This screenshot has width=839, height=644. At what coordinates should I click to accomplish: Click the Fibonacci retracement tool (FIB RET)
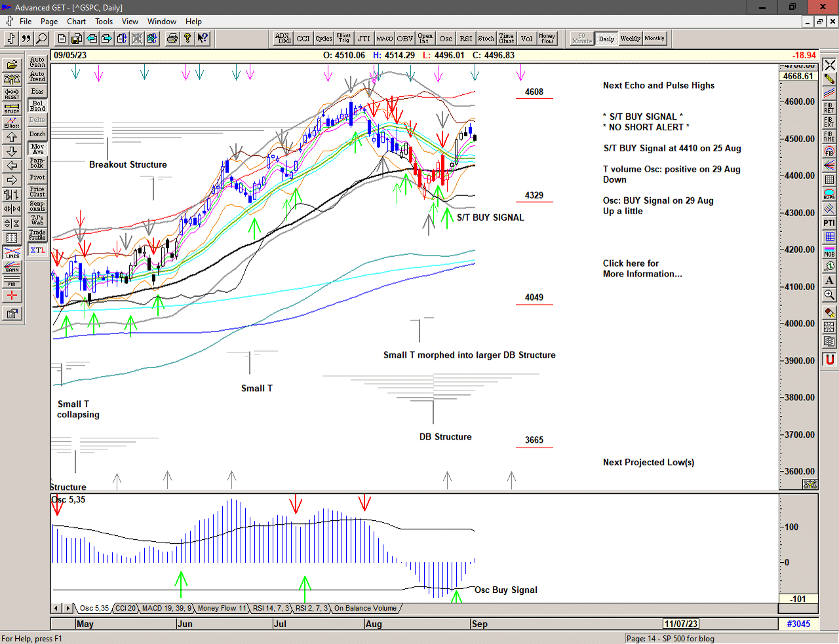pyautogui.click(x=829, y=107)
